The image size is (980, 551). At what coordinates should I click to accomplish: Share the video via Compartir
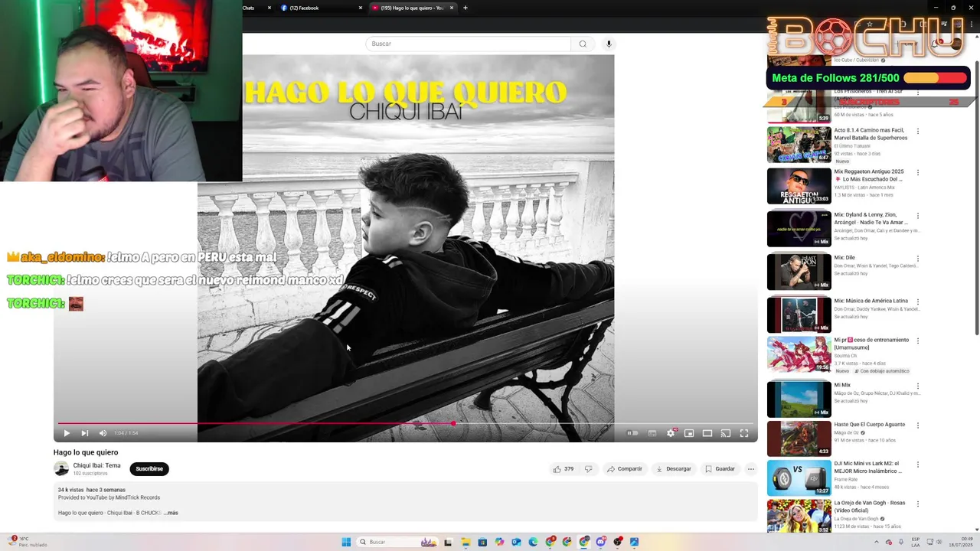coord(625,469)
